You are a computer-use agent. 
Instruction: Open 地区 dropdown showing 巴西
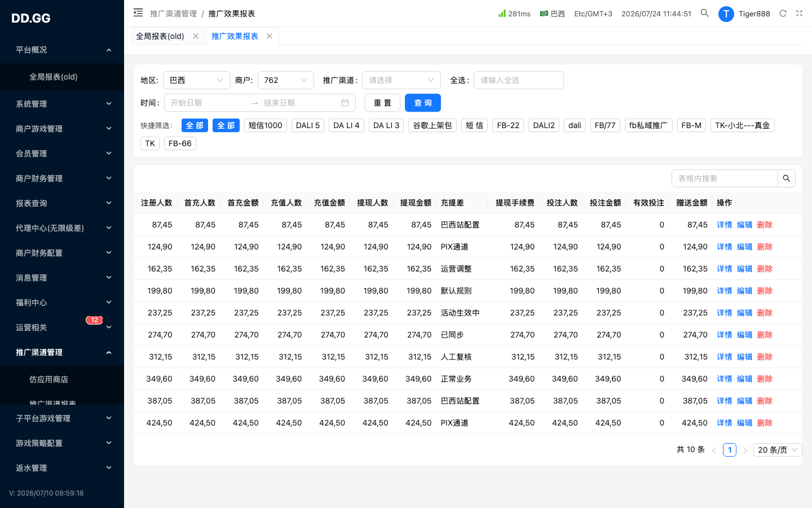pyautogui.click(x=197, y=80)
